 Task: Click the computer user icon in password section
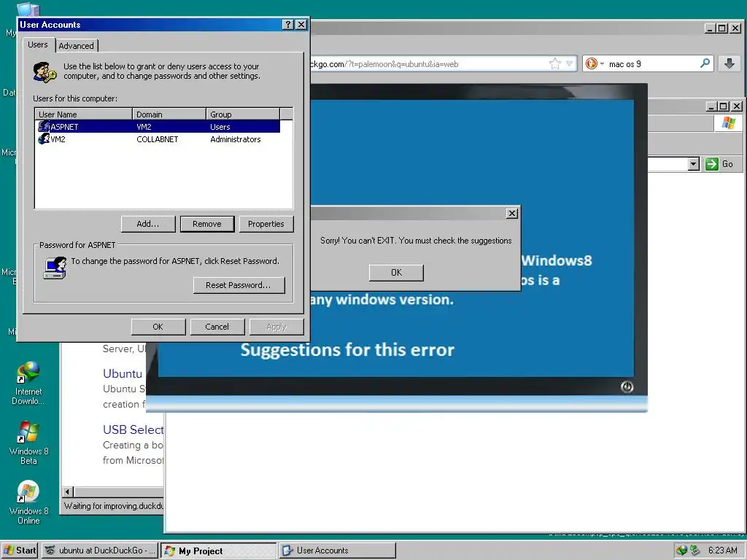tap(55, 267)
